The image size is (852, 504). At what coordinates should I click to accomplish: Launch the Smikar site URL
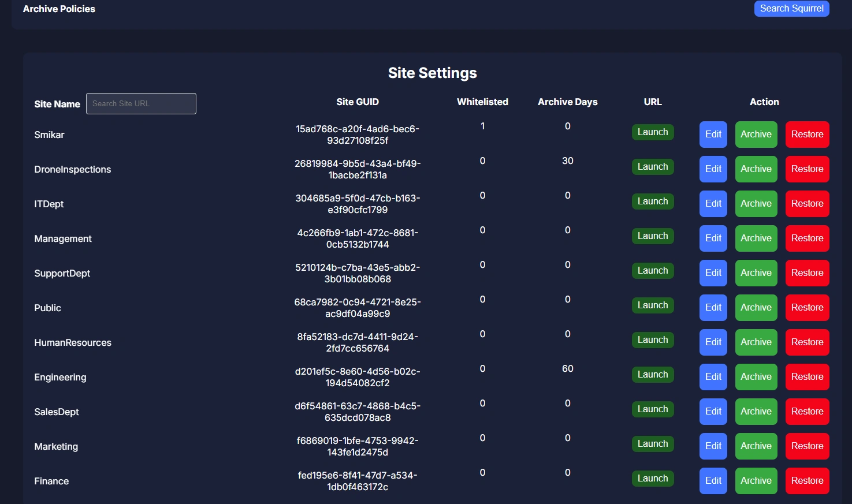click(x=652, y=132)
